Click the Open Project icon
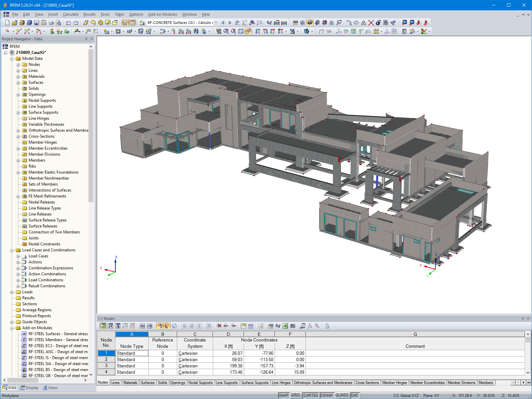 point(14,23)
